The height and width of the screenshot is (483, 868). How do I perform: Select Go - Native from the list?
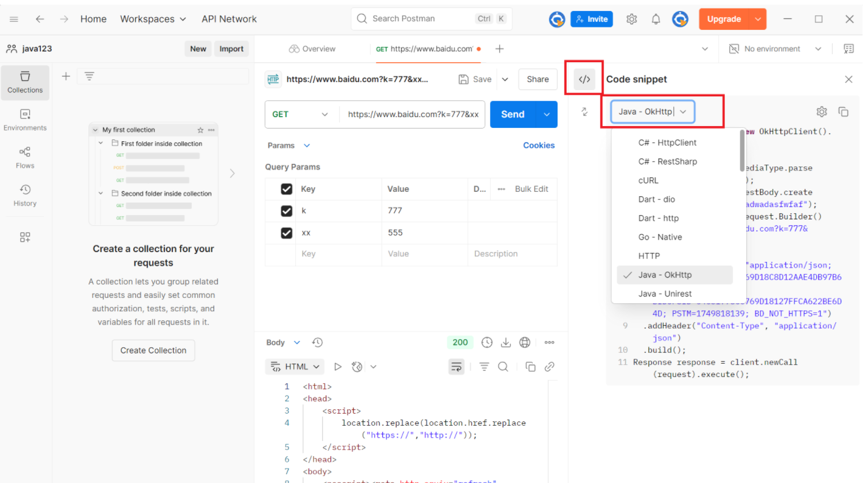coord(674,237)
